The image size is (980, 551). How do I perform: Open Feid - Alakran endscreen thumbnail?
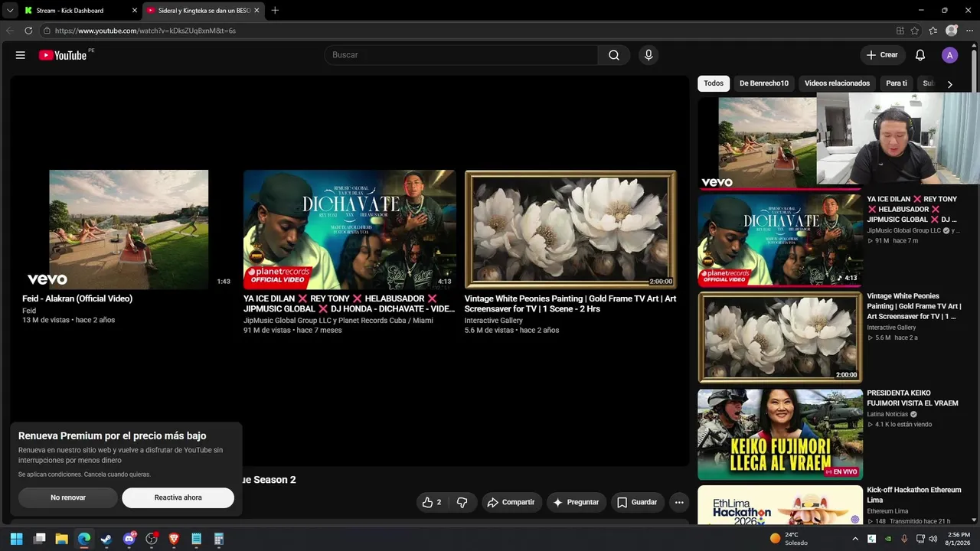coord(129,230)
